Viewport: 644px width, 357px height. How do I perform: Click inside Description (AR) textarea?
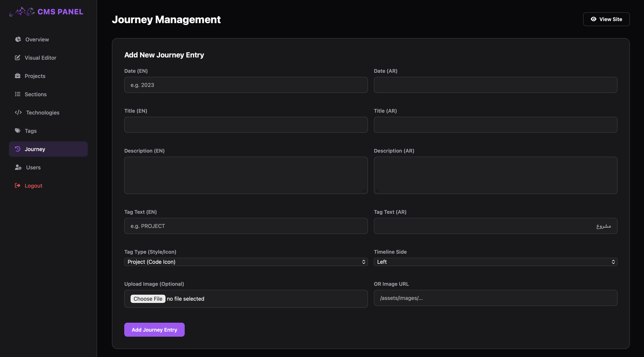point(495,175)
